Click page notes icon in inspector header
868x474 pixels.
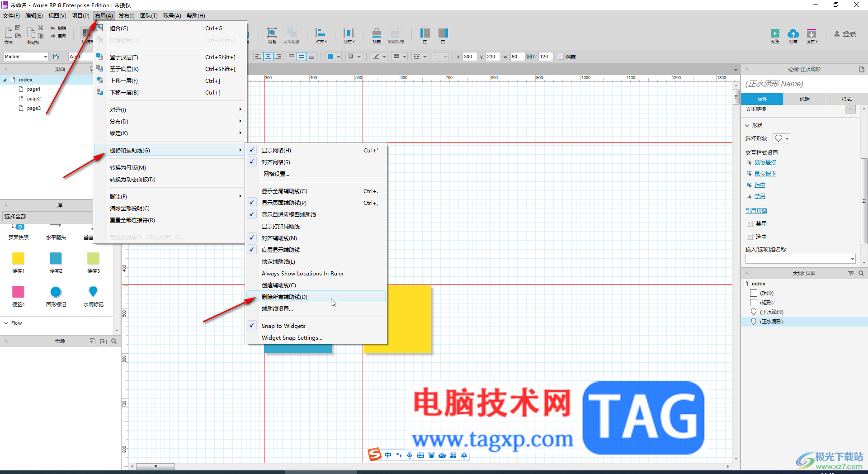click(862, 69)
